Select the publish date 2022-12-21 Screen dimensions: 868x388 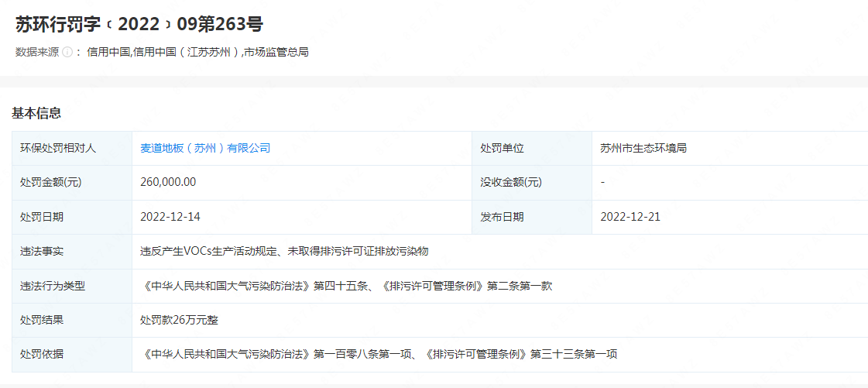coord(630,217)
